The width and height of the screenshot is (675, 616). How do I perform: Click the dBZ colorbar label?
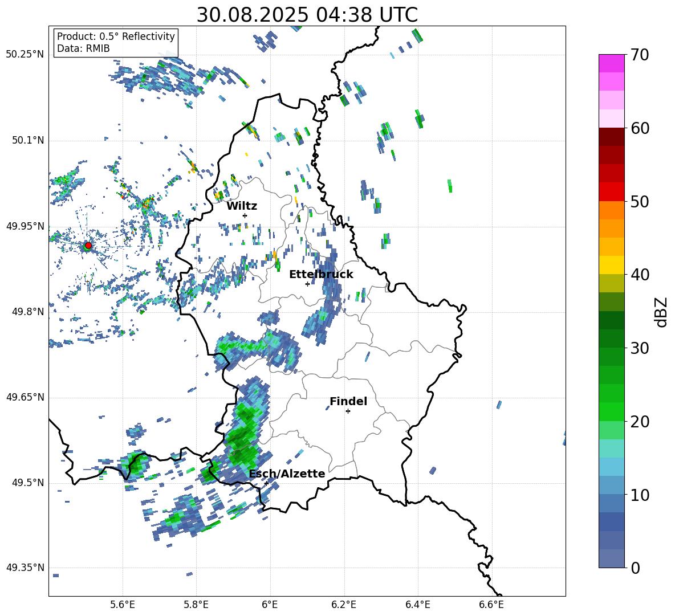[x=661, y=312]
